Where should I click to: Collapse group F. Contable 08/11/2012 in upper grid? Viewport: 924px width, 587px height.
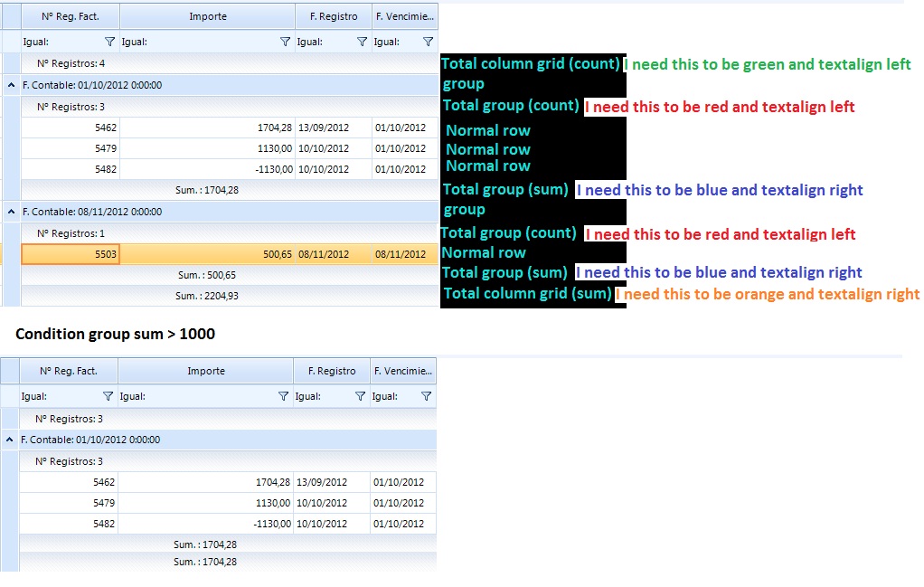click(x=11, y=212)
